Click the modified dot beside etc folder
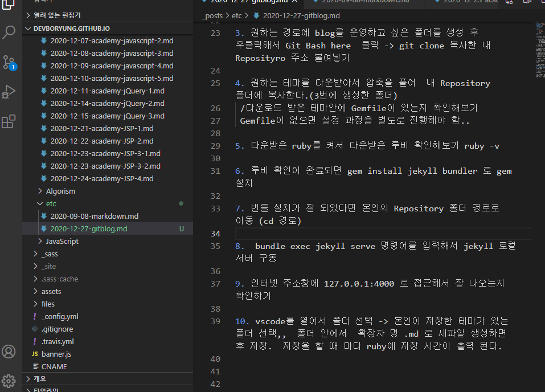Screen dimensions: 545x392 tap(181, 203)
